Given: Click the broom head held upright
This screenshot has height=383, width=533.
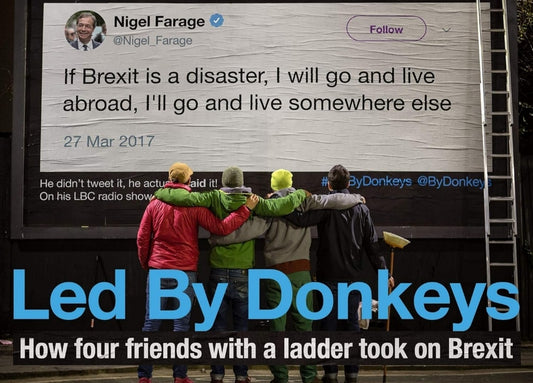Looking at the screenshot, I should point(396,239).
